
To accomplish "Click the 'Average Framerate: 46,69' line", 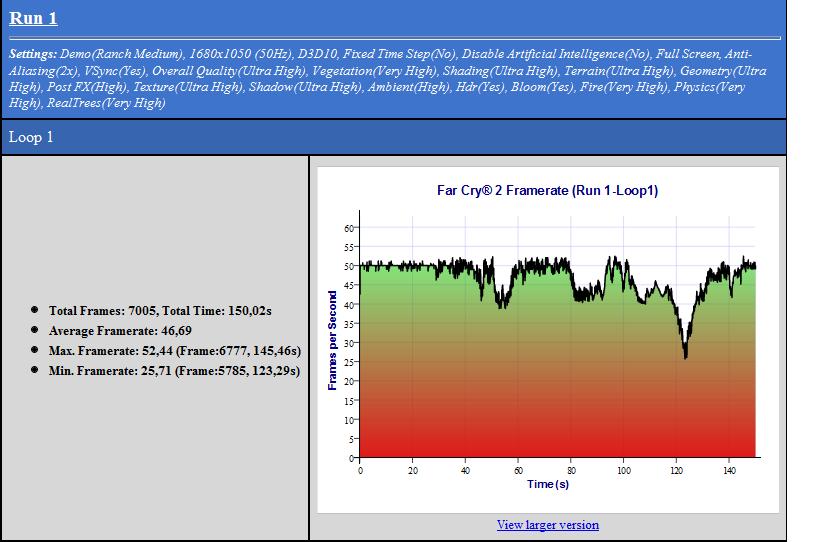I will [x=120, y=331].
